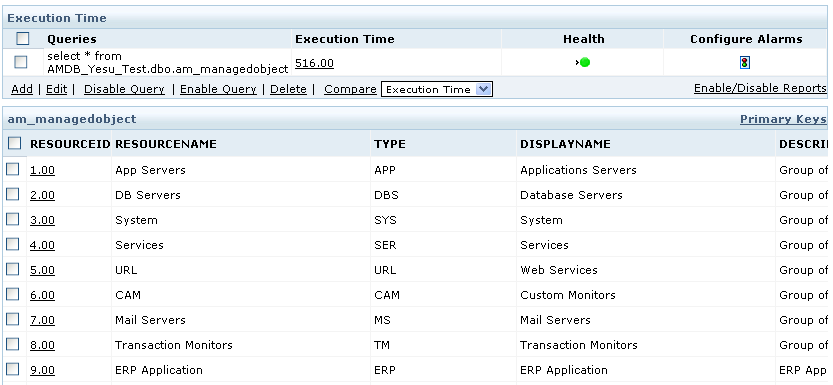The height and width of the screenshot is (385, 833).
Task: Click the TM type cell
Action: pyautogui.click(x=382, y=345)
